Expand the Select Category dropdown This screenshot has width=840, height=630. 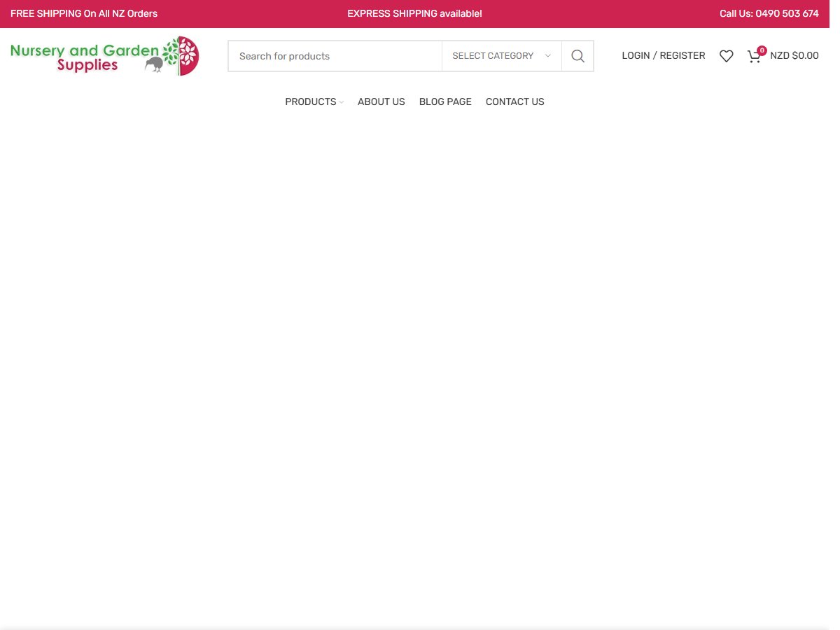coord(502,56)
